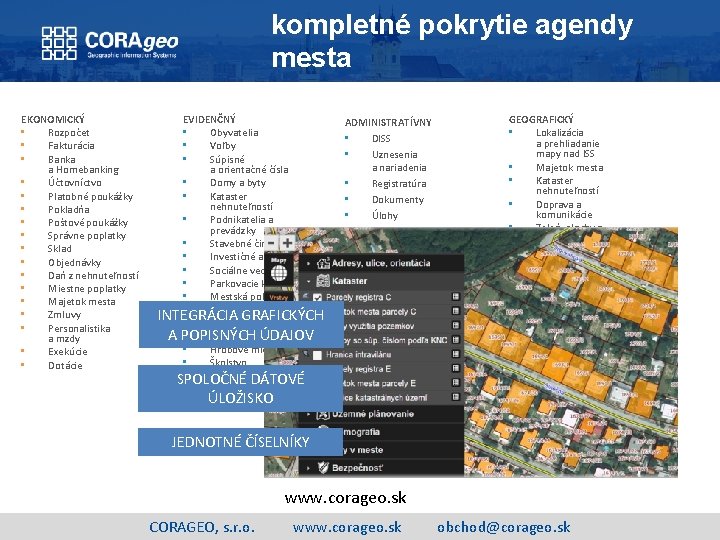720x540 pixels.
Task: Click the kompletné pokrytie agendy mesta title
Action: [452, 41]
